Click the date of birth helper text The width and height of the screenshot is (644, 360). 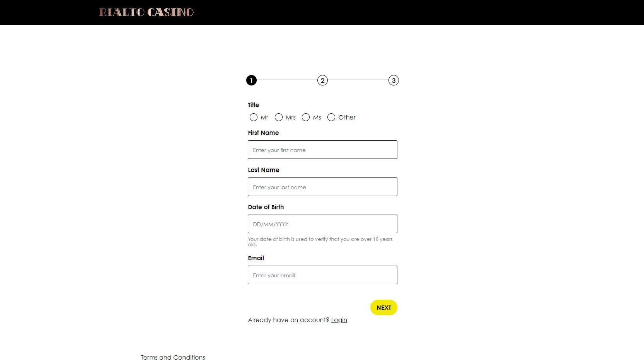[320, 241]
